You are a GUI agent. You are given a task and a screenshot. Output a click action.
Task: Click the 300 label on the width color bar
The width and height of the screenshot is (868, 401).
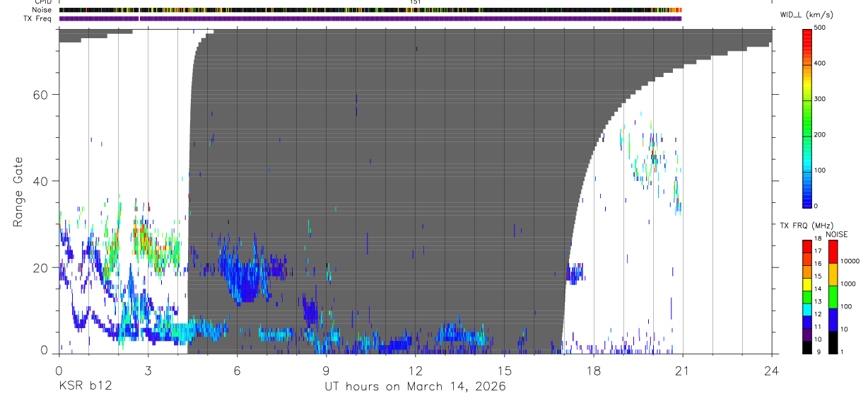click(x=820, y=99)
